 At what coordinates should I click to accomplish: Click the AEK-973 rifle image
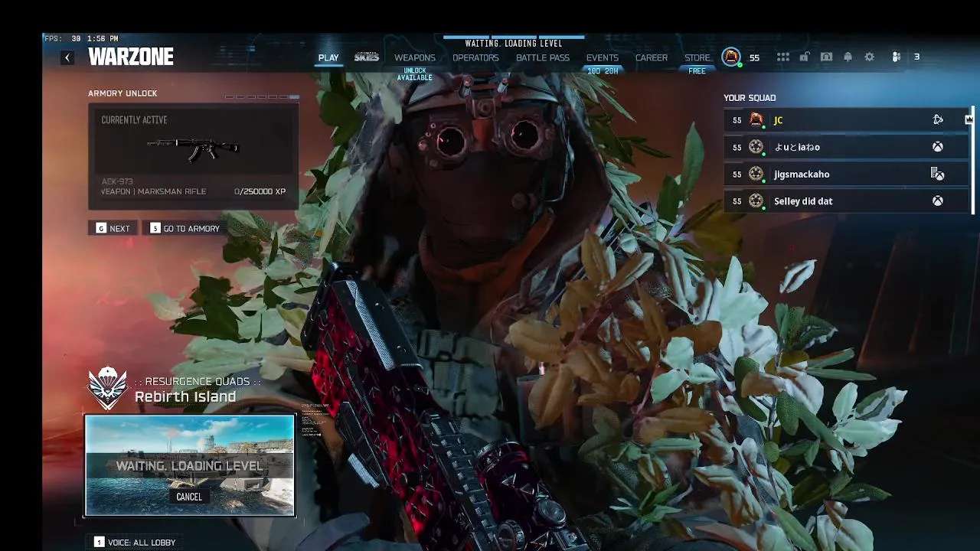(x=193, y=148)
